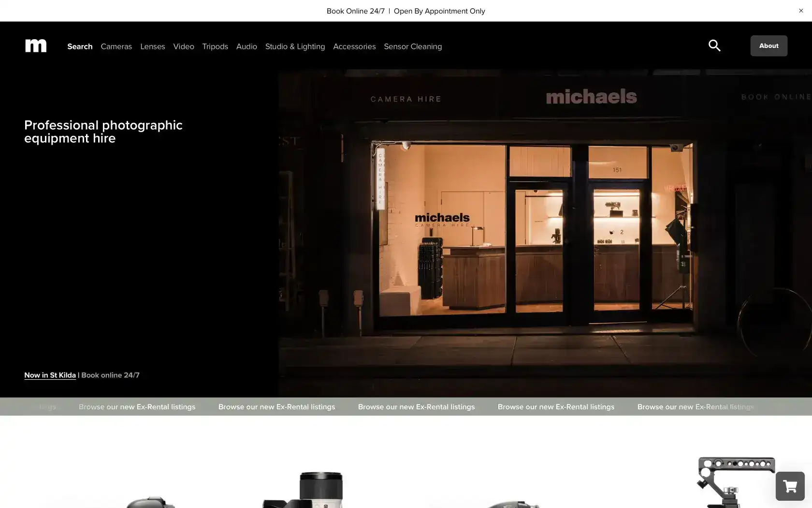Image resolution: width=812 pixels, height=508 pixels.
Task: Open the shopping cart icon
Action: 789,486
